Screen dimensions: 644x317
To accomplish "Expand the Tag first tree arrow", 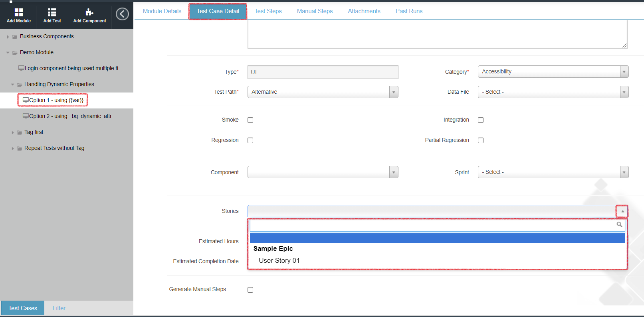I will (x=12, y=132).
